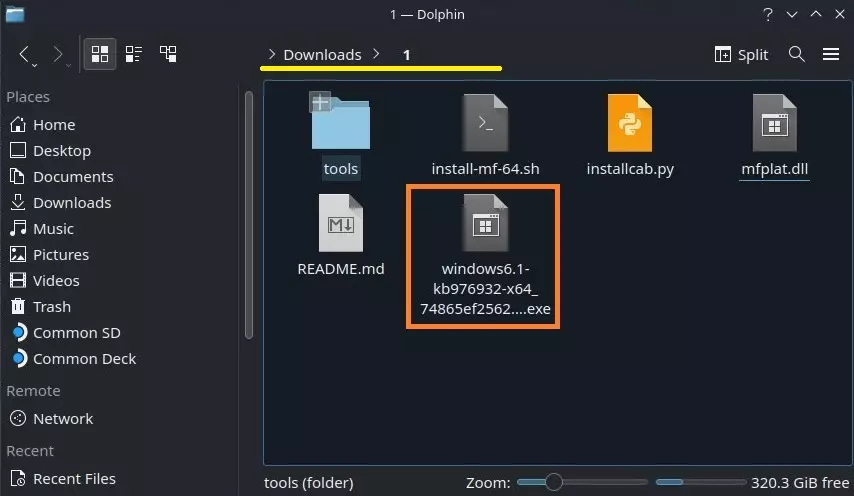Toggle selection plus marker on tools folder
This screenshot has width=854, height=496.
(320, 101)
